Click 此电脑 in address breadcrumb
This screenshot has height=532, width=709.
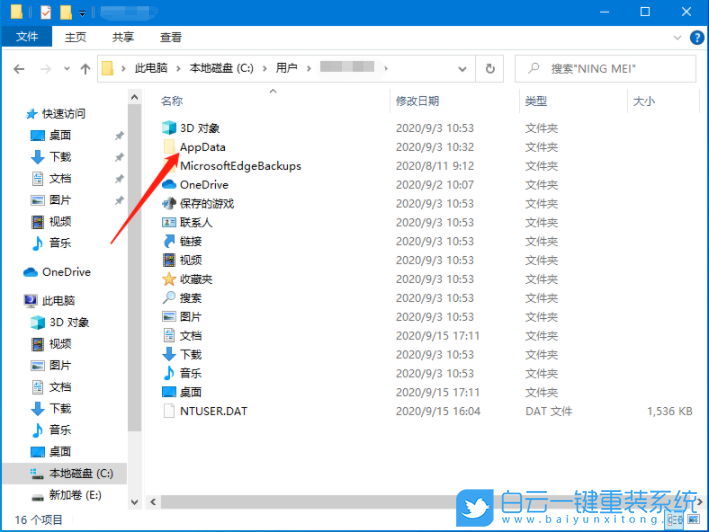(151, 68)
